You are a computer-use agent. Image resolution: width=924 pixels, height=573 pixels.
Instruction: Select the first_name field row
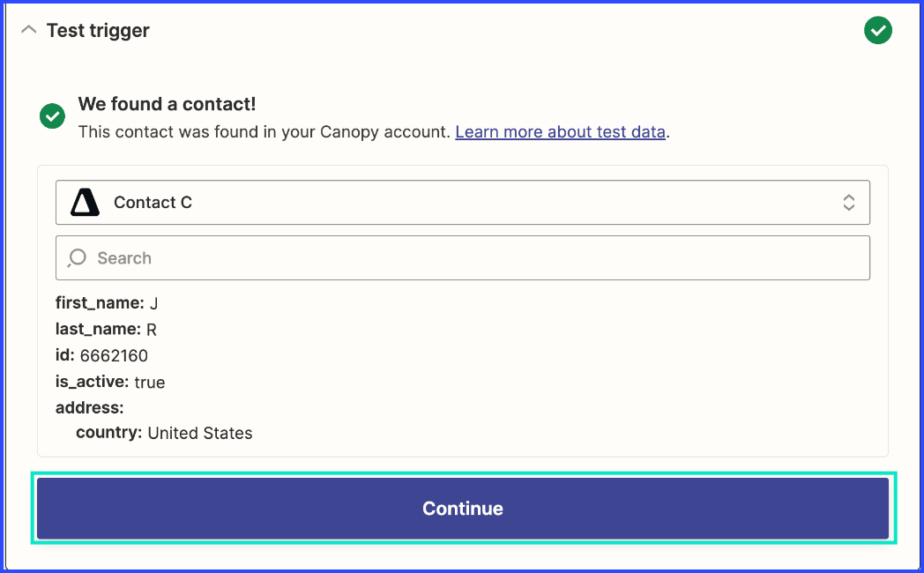(x=107, y=303)
